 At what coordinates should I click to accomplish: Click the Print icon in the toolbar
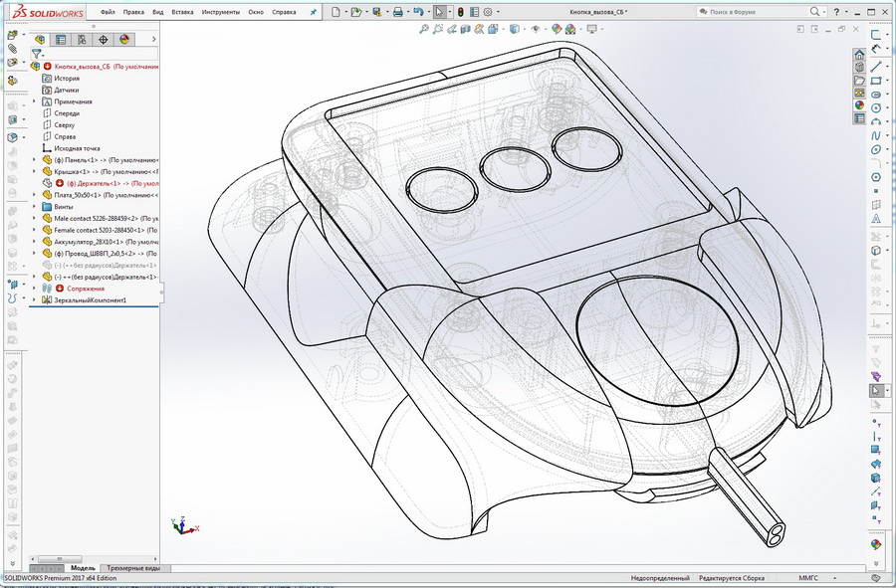pyautogui.click(x=397, y=11)
